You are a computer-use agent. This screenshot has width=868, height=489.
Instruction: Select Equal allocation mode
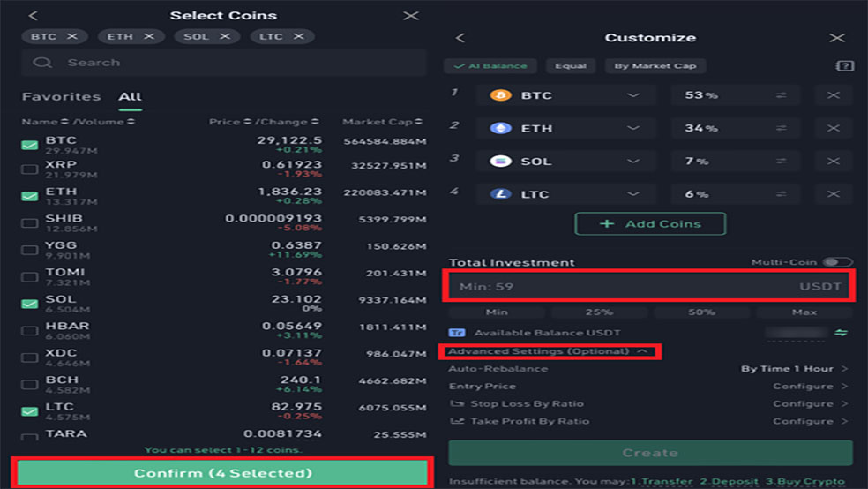pyautogui.click(x=571, y=66)
